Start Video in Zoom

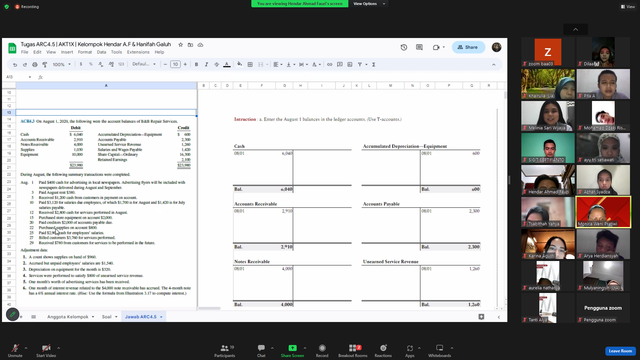tap(46, 351)
